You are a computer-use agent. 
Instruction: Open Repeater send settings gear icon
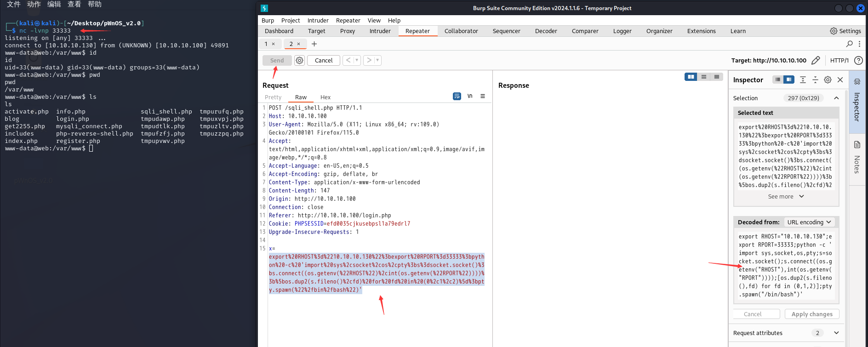pos(299,60)
